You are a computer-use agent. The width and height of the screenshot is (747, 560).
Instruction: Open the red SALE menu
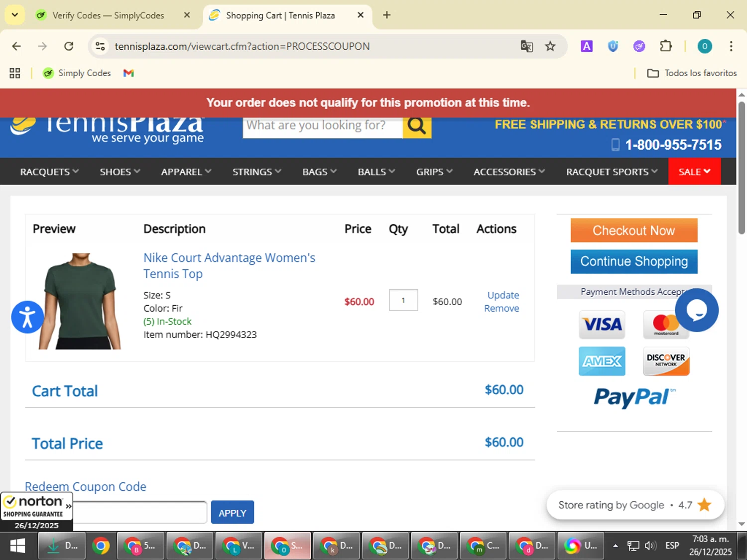point(694,172)
